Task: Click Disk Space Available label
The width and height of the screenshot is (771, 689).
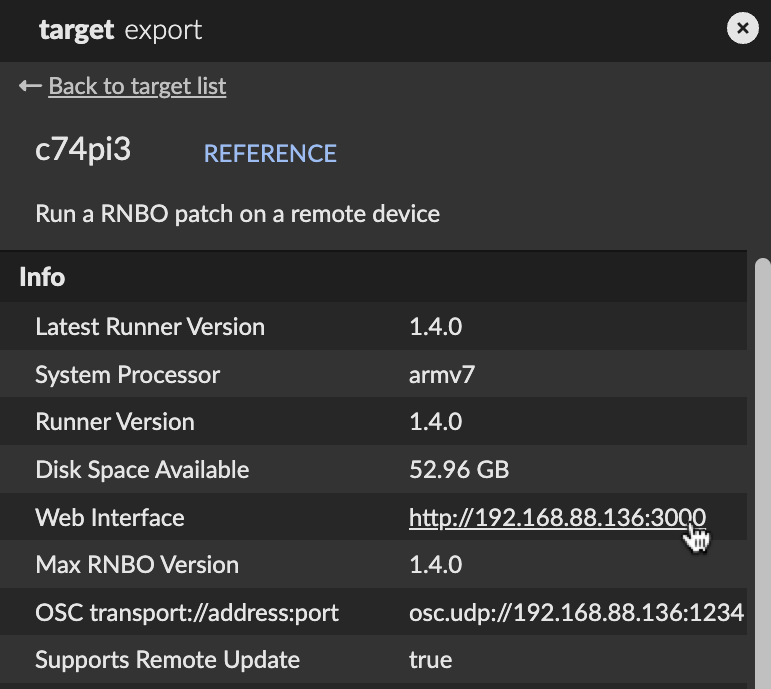Action: 142,470
